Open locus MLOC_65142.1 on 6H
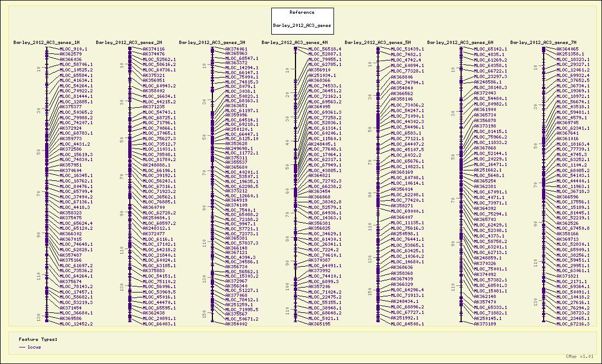 (490, 49)
